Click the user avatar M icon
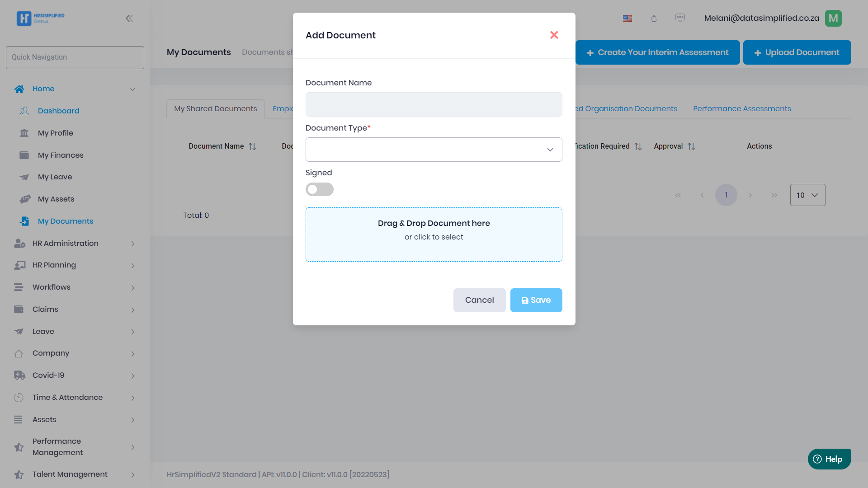 click(833, 19)
